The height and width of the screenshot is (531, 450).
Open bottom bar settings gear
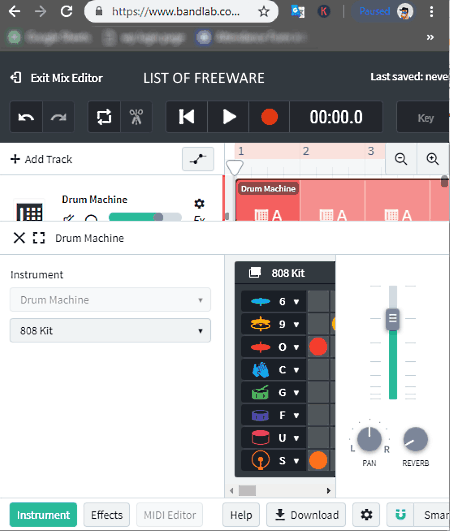point(366,515)
